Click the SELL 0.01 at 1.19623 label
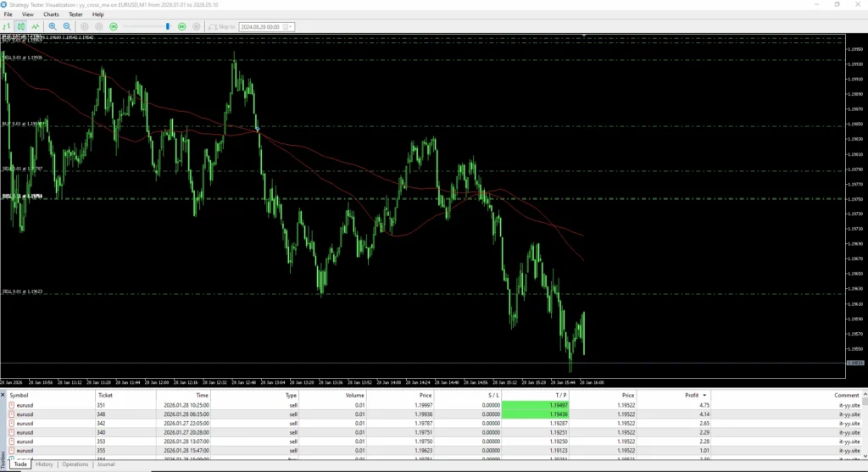This screenshot has height=472, width=868. [x=22, y=291]
